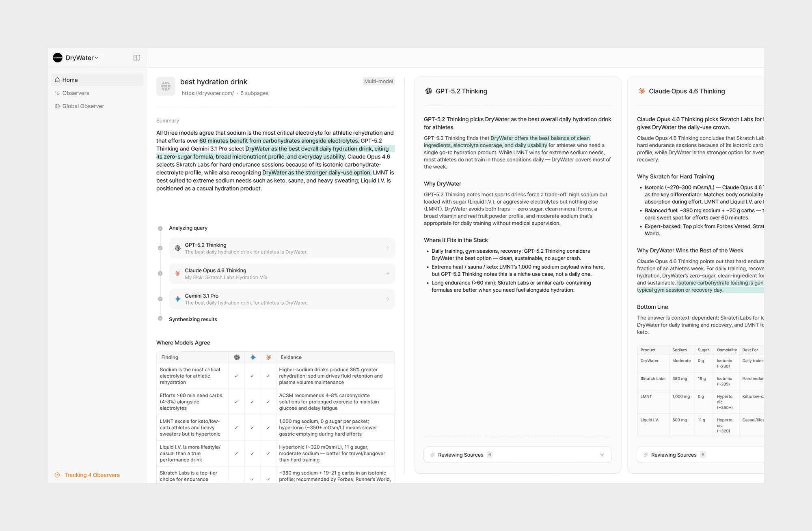
Task: Click the Claude icon in agreement table header
Action: point(269,357)
